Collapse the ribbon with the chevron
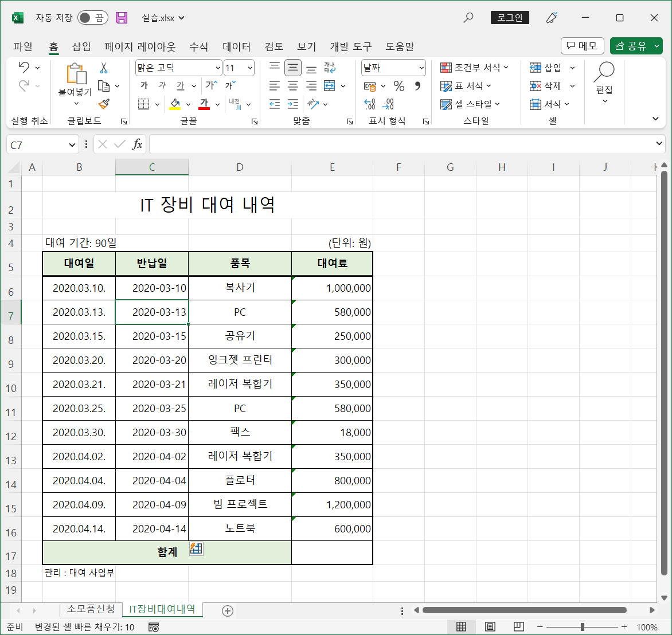Screen dimensions: 672x635 coord(655,119)
